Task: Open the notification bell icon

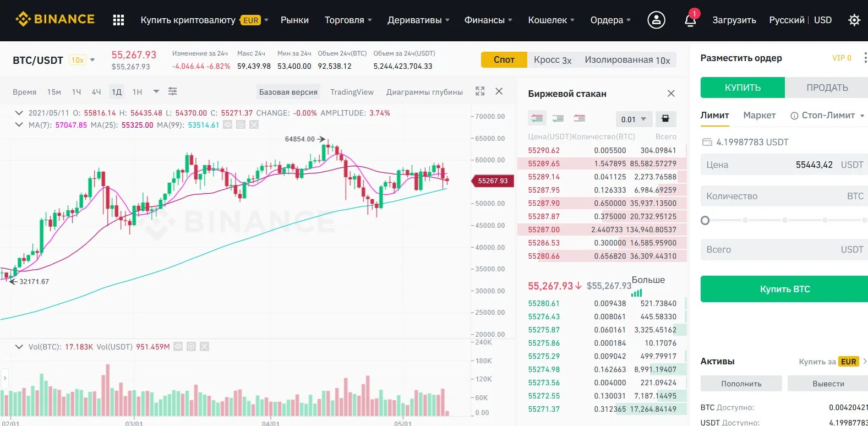Action: [x=690, y=20]
